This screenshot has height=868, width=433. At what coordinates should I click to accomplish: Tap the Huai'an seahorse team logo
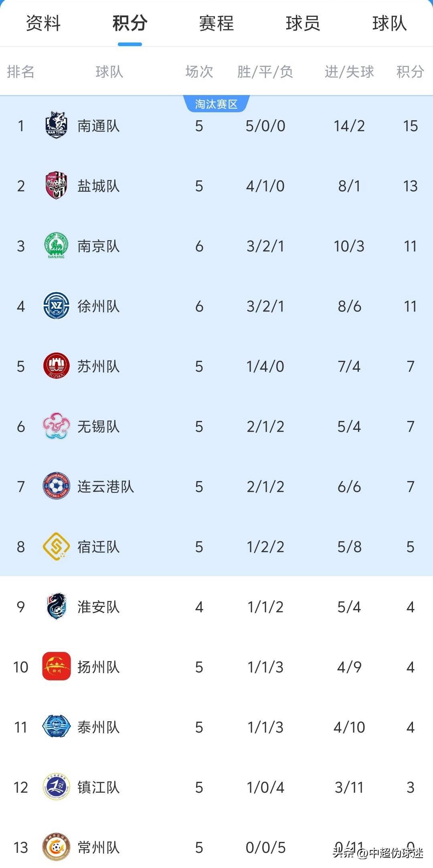click(x=56, y=607)
